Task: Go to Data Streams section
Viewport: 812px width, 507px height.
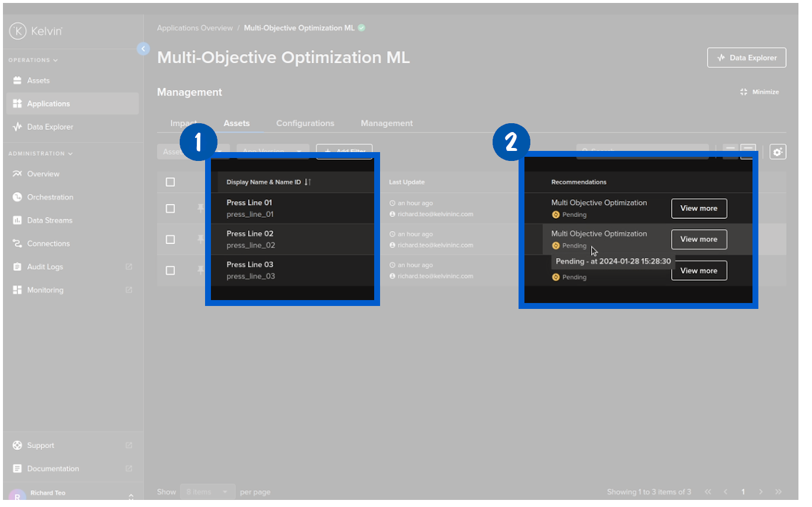Action: (x=49, y=220)
